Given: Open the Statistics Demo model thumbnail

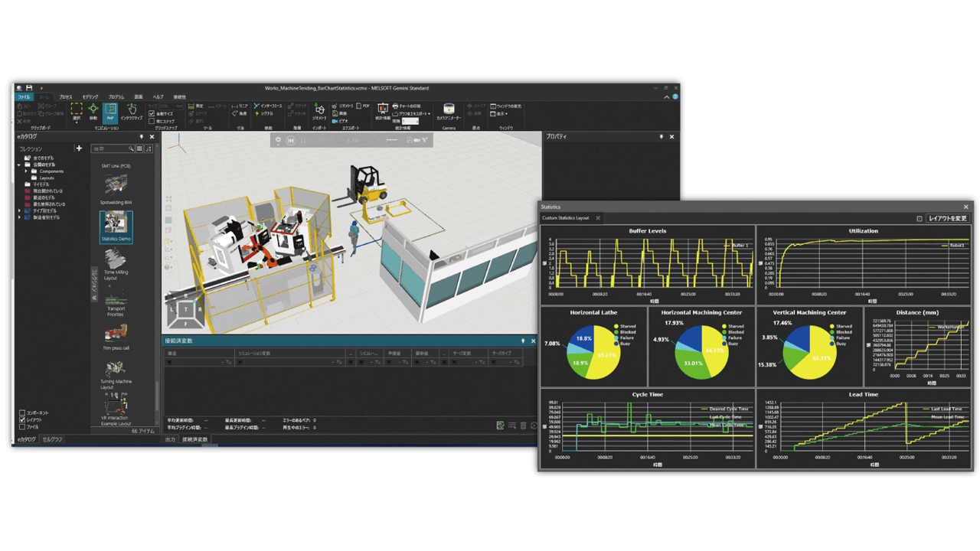Looking at the screenshot, I should [116, 227].
